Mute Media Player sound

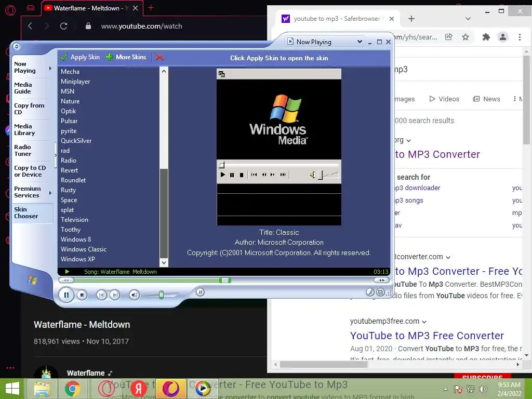(x=135, y=295)
